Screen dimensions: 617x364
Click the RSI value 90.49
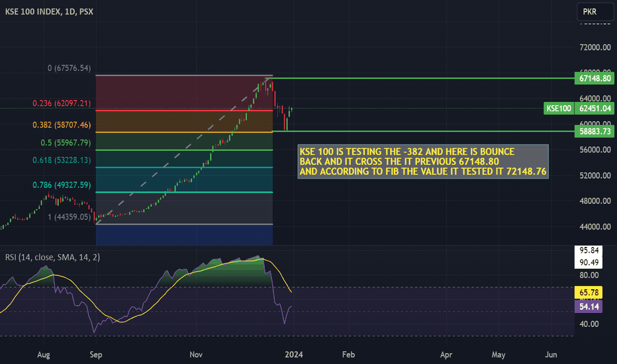coord(589,263)
